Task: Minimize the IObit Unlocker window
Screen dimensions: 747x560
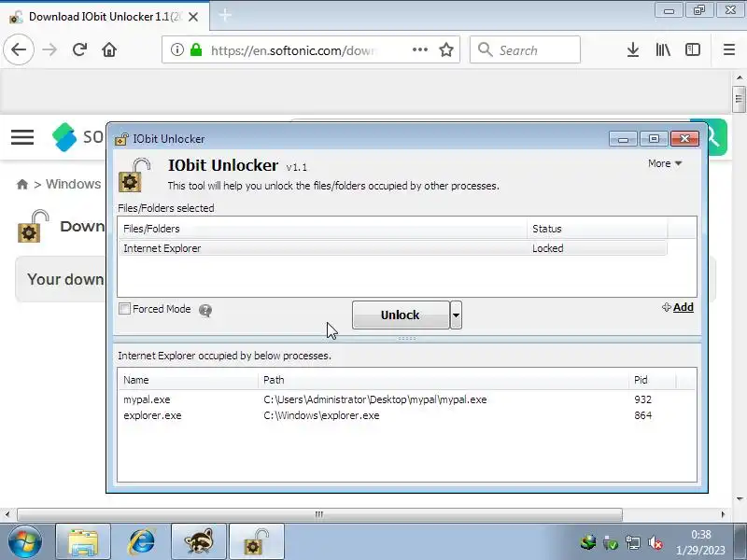Action: pos(623,138)
